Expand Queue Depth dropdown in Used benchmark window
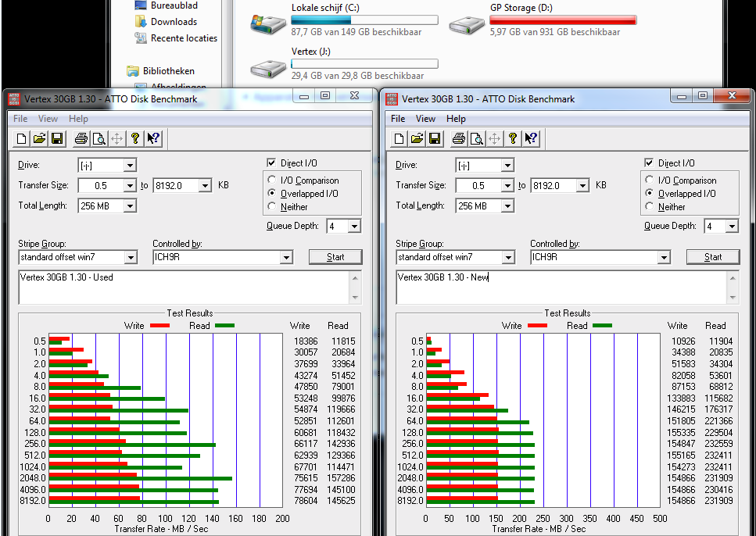The height and width of the screenshot is (536, 756). pos(354,226)
